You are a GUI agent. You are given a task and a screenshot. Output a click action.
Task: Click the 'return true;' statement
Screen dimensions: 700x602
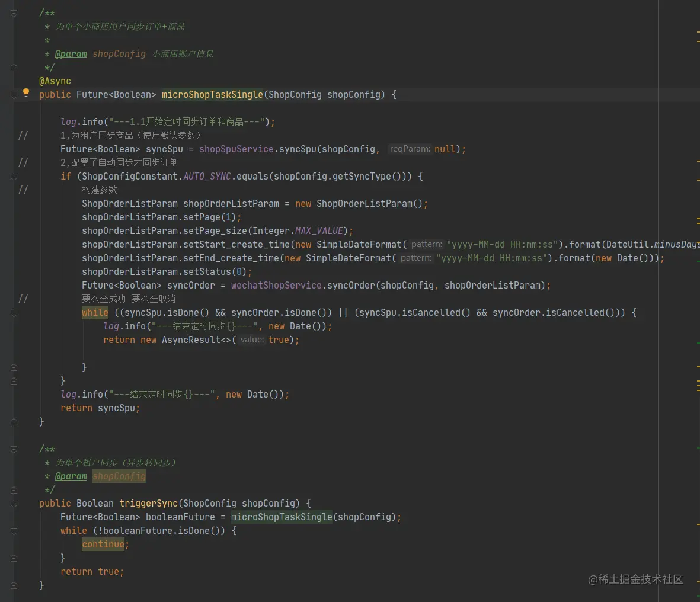pyautogui.click(x=92, y=571)
